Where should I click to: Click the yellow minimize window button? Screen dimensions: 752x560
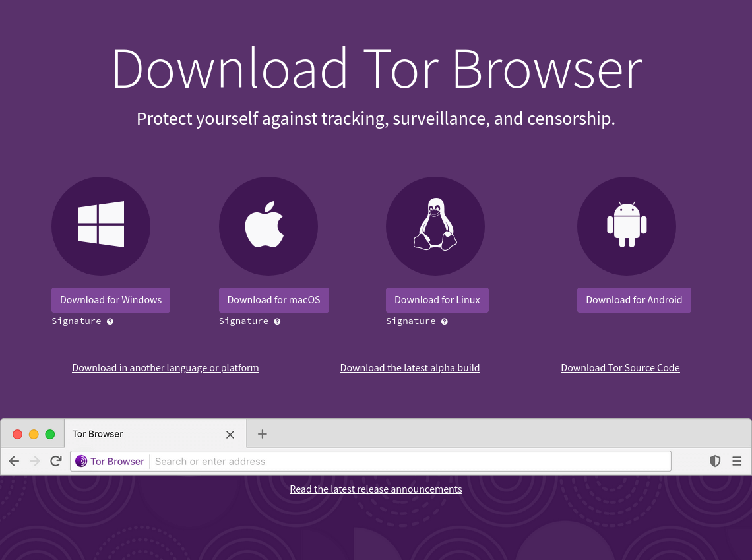pyautogui.click(x=34, y=434)
